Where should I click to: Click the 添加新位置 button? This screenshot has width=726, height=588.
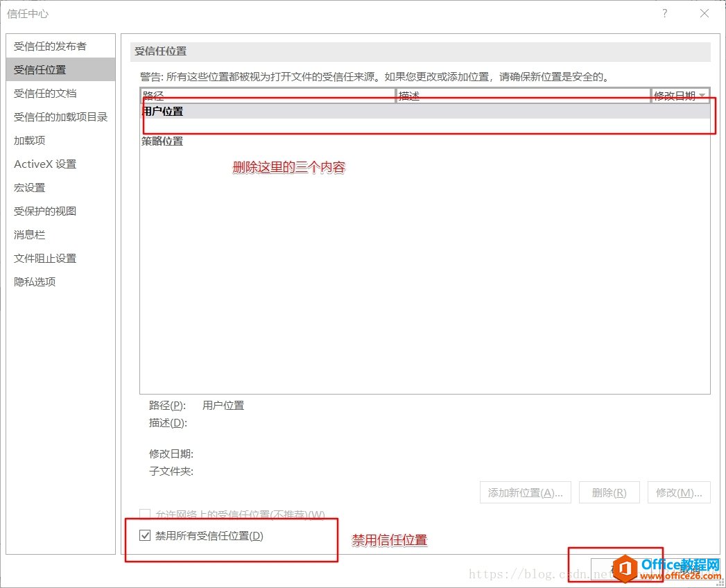pos(525,492)
